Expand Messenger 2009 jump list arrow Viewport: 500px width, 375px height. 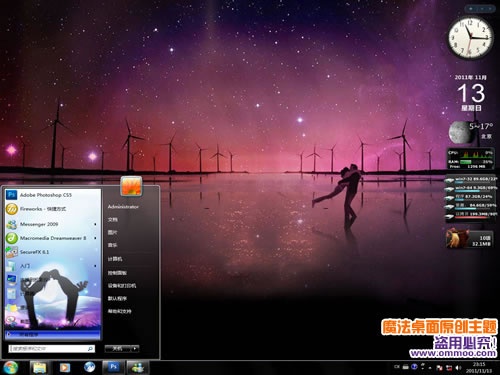pyautogui.click(x=96, y=224)
